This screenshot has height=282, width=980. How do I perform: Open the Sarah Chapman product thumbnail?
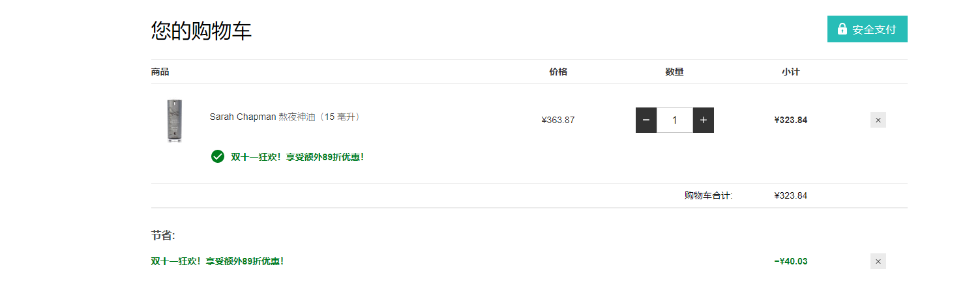(174, 120)
